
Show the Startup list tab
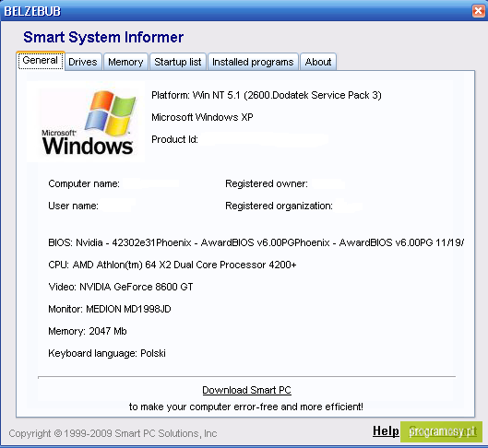(178, 62)
